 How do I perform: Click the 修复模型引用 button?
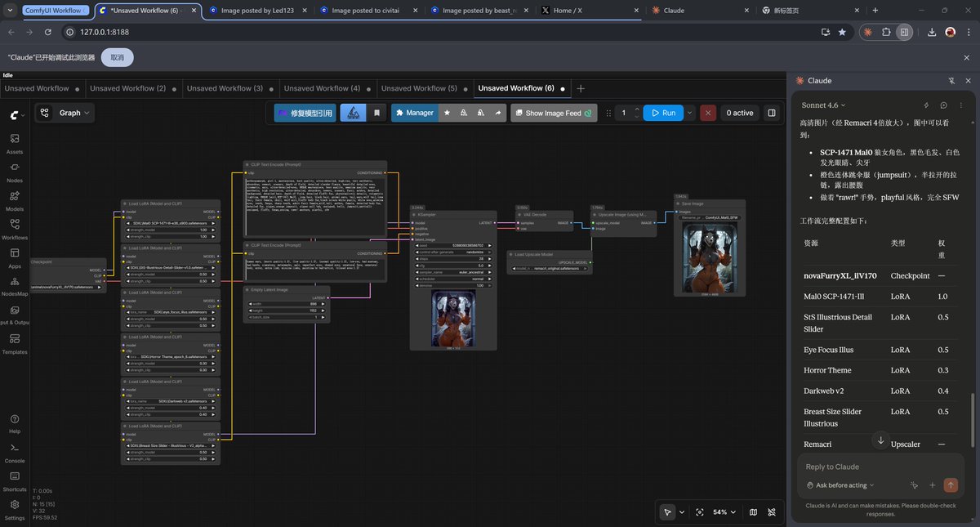click(305, 113)
